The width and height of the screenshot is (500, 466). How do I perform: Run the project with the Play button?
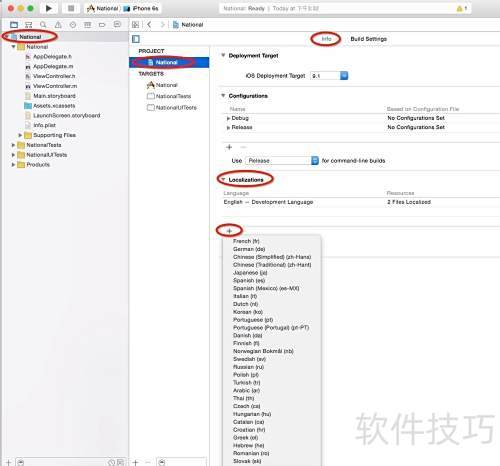[x=49, y=8]
